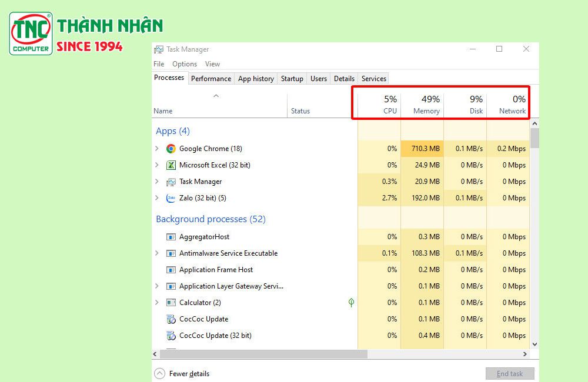Click the Task Manager process row icon
The image size is (588, 382).
point(171,182)
